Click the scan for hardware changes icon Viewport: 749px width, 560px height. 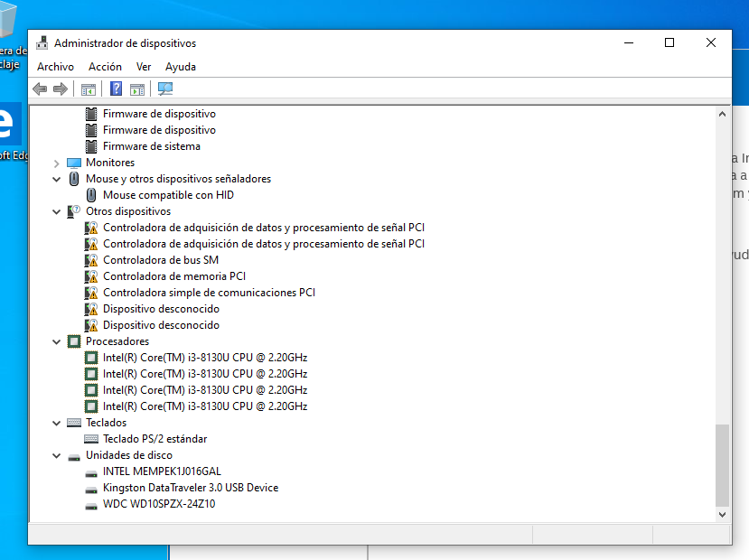click(x=165, y=89)
